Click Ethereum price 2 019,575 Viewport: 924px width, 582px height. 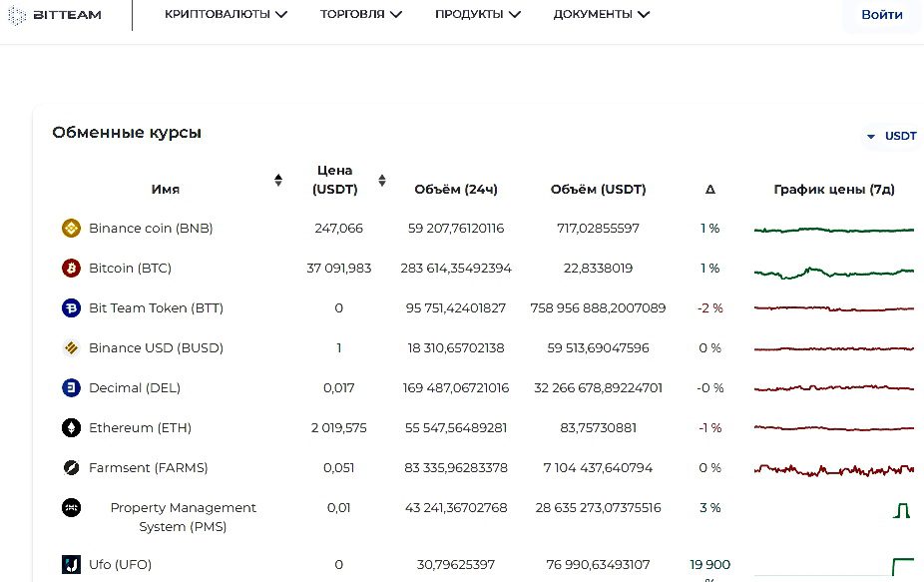coord(339,427)
